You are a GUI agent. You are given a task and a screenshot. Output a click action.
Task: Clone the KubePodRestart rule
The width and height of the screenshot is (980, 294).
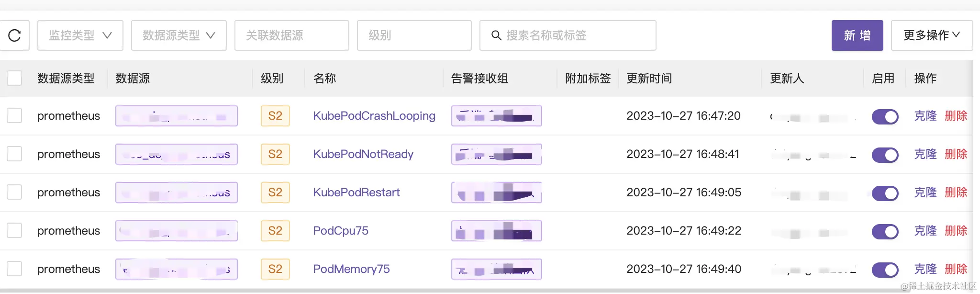tap(925, 192)
